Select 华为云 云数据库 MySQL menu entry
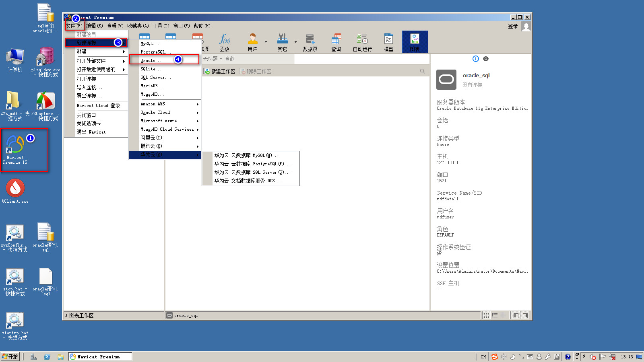 coord(246,155)
